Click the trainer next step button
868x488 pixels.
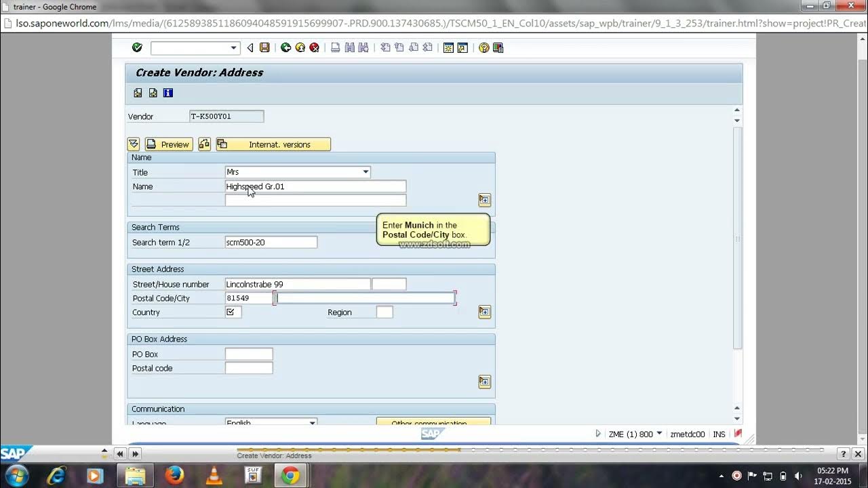click(135, 454)
